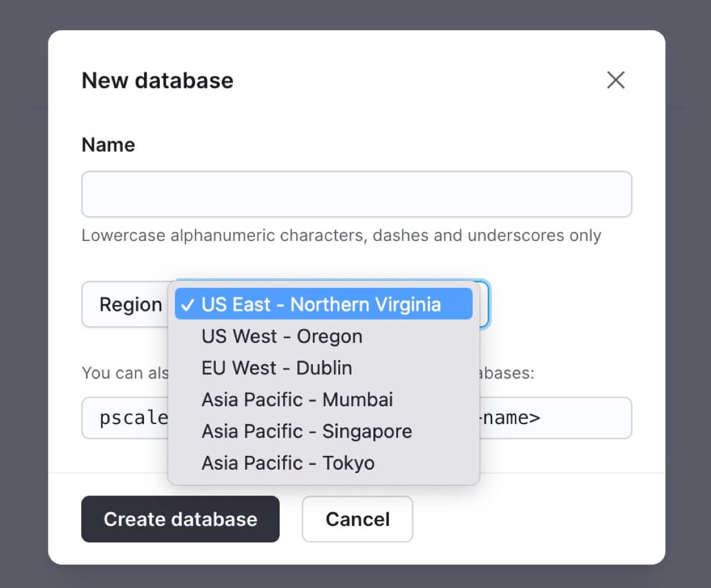Choose US West - Oregon from list
The width and height of the screenshot is (711, 588).
tap(281, 336)
